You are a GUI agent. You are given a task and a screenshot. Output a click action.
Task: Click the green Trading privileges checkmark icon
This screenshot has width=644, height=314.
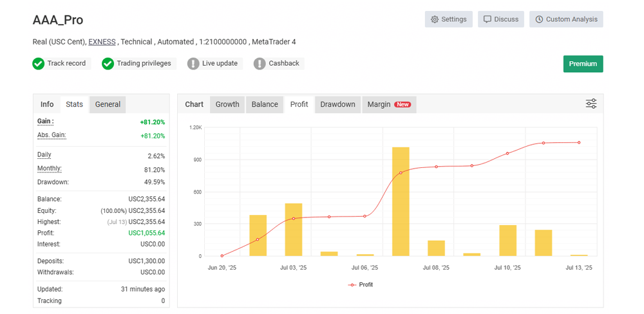click(x=108, y=64)
